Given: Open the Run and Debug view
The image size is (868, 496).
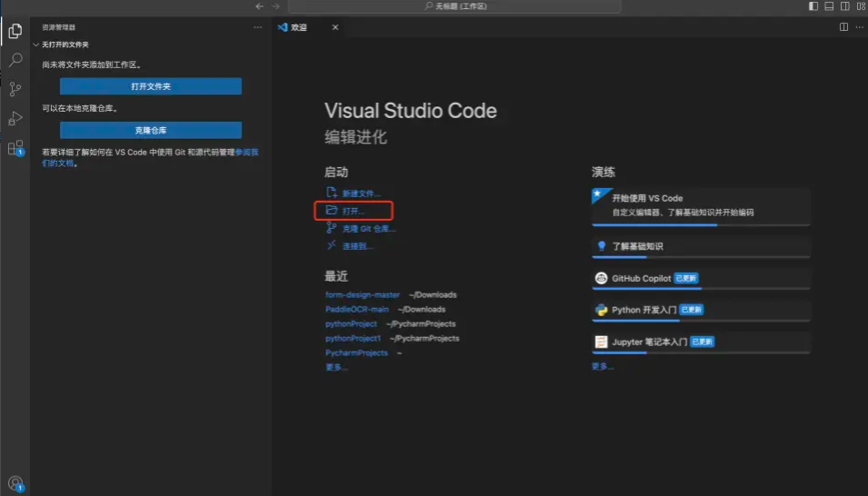Looking at the screenshot, I should coord(15,118).
